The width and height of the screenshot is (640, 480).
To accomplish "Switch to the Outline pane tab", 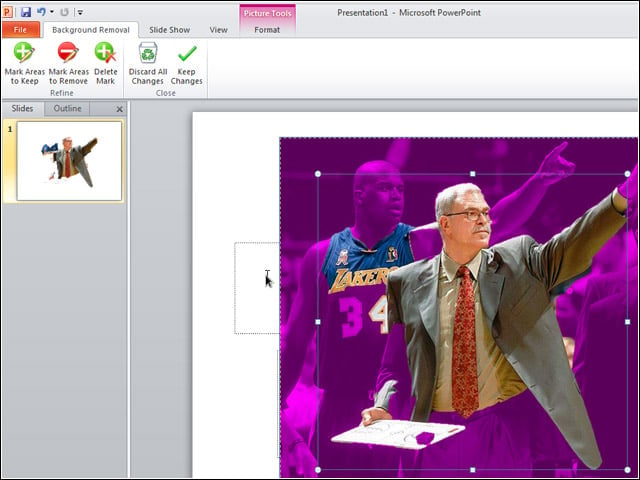I will coord(67,109).
